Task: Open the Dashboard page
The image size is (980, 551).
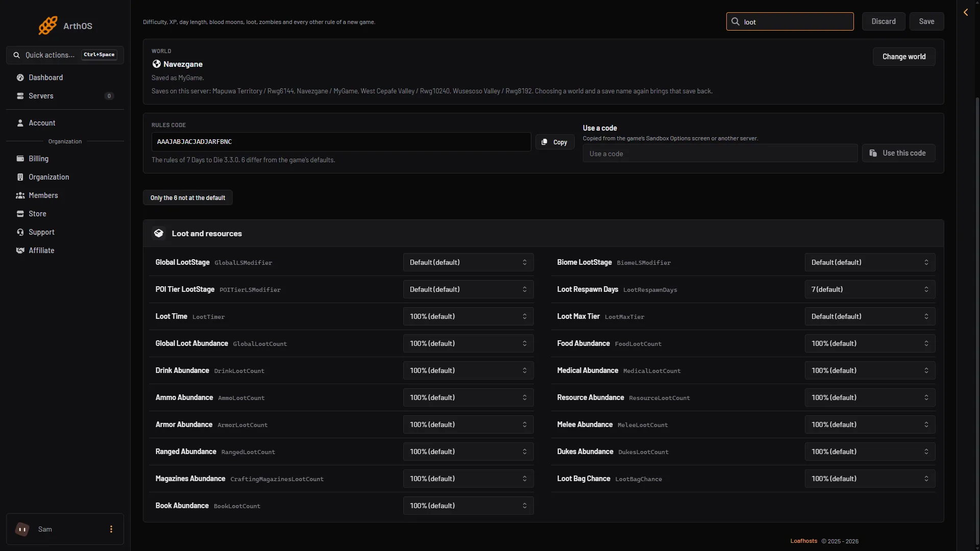Action: [x=65, y=78]
